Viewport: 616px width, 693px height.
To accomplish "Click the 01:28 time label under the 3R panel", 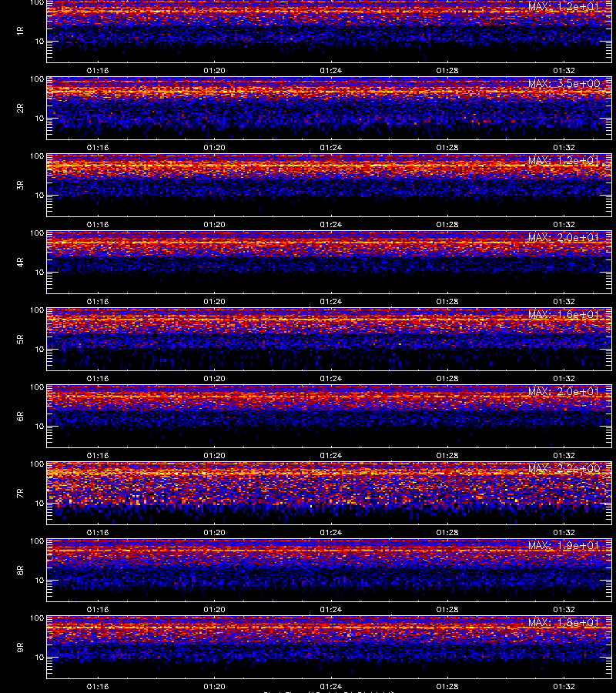I will click(x=447, y=225).
